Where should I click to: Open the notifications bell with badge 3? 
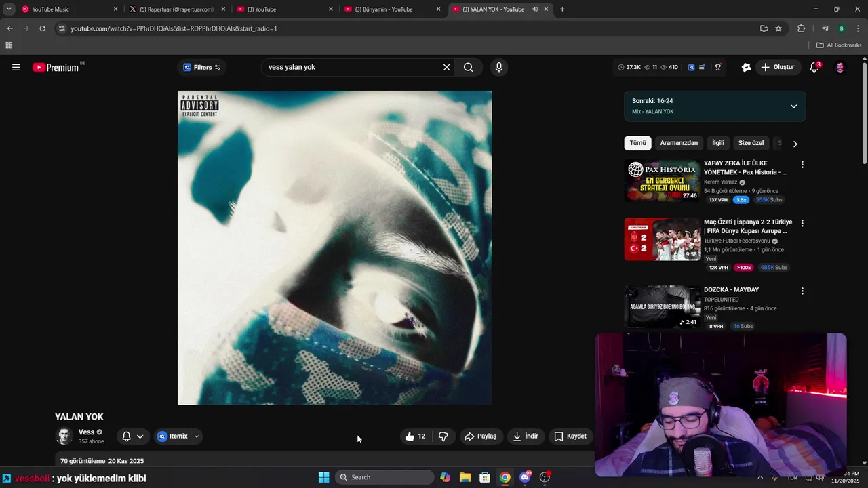[815, 67]
